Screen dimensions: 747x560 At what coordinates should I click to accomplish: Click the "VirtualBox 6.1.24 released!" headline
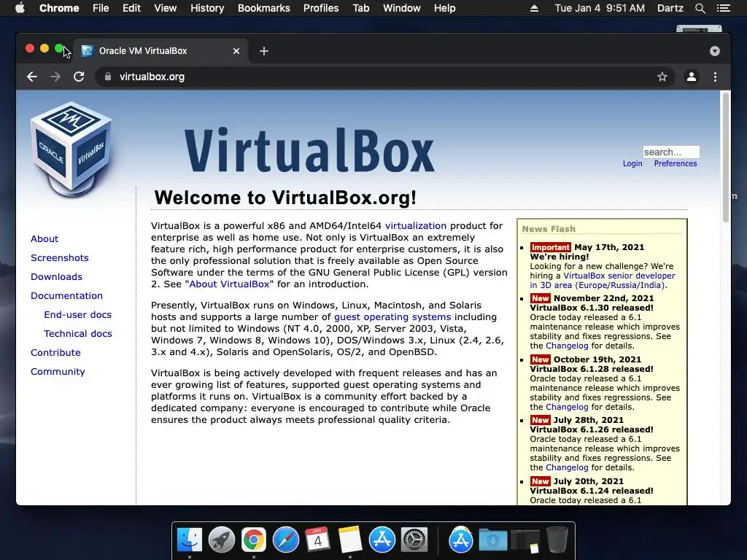(x=591, y=491)
